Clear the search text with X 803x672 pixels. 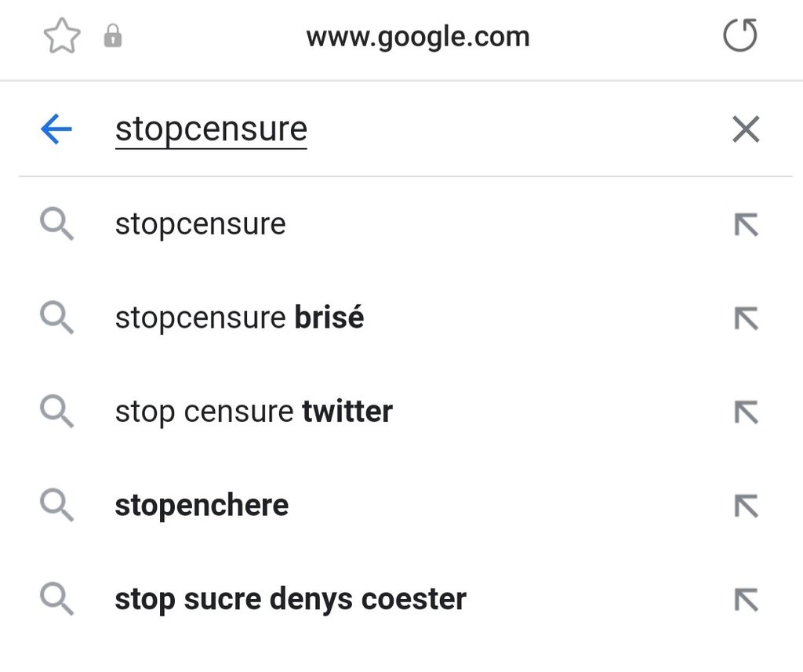(x=746, y=129)
